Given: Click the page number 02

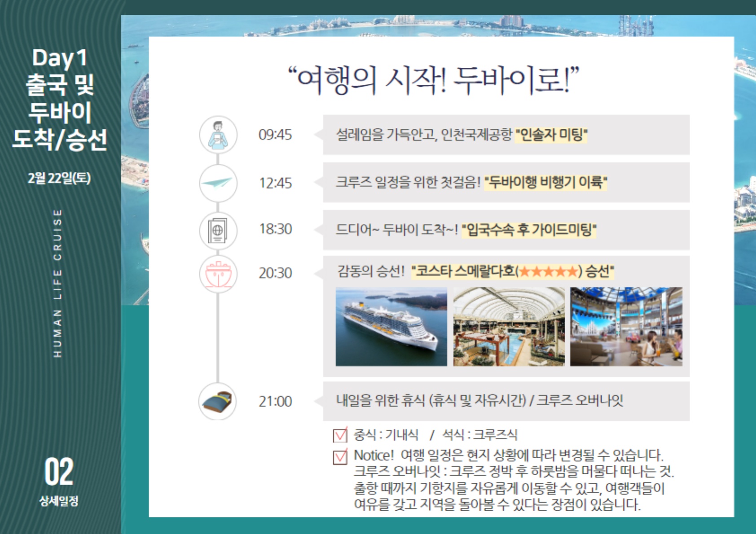Looking at the screenshot, I should pyautogui.click(x=59, y=472).
